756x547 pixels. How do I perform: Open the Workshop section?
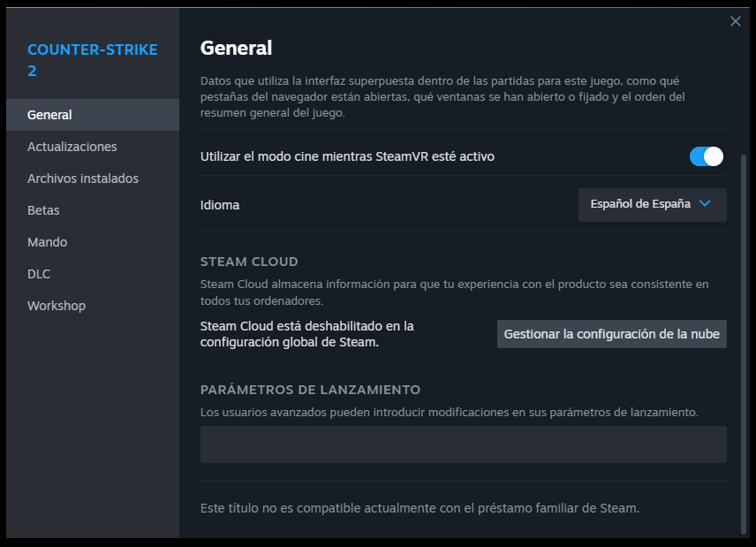(x=56, y=305)
